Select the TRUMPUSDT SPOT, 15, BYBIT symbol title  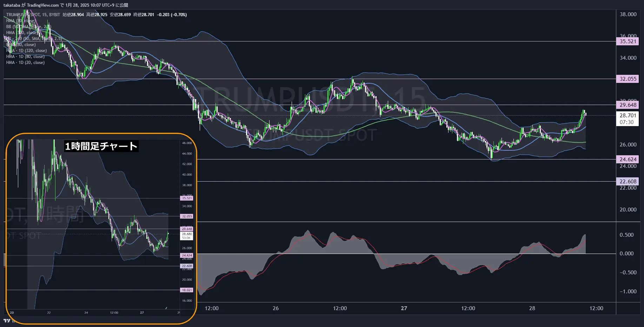tap(33, 15)
